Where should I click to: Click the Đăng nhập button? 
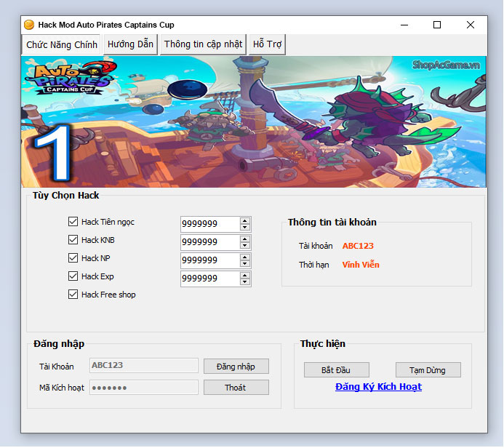236,367
